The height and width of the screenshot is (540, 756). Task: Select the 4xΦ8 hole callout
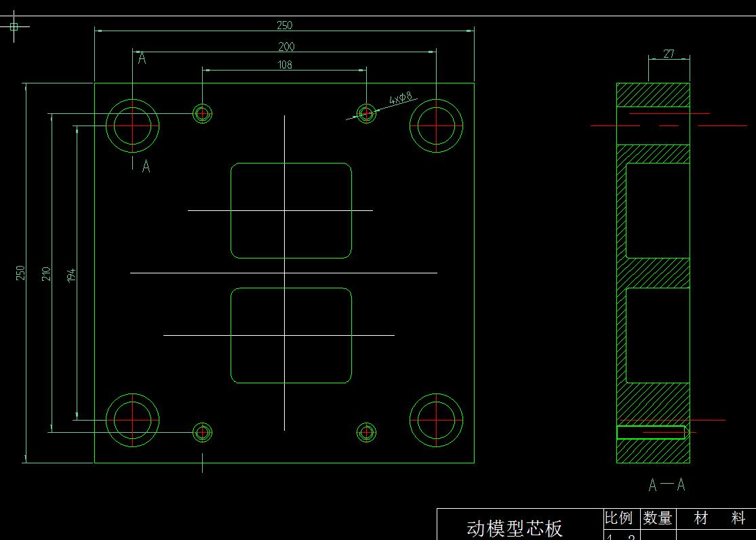click(x=401, y=98)
